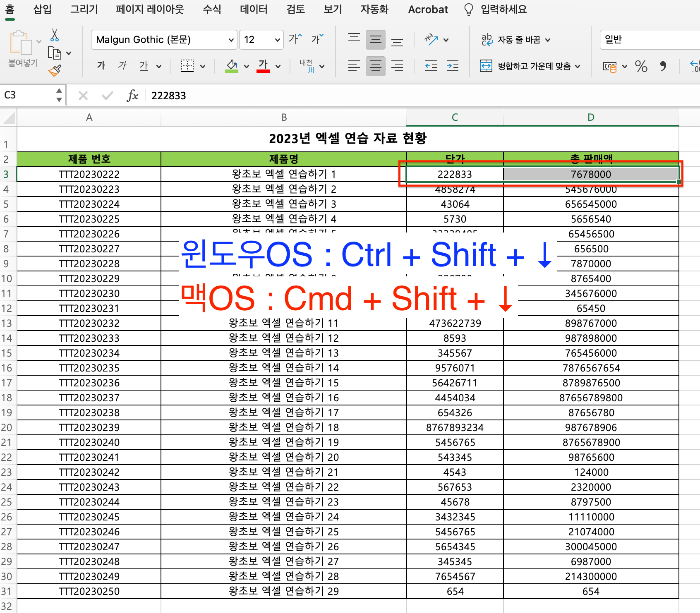The width and height of the screenshot is (700, 613).
Task: Open the 일반 number format dropdown
Action: [650, 39]
